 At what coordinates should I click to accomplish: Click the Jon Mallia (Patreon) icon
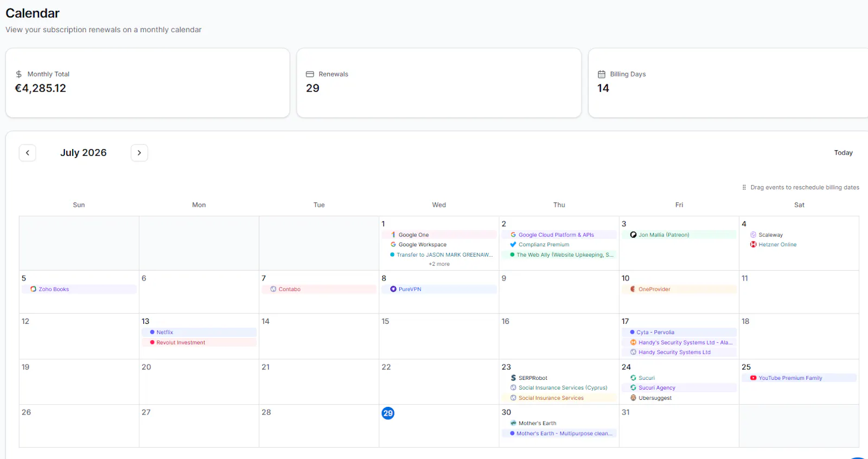click(633, 235)
